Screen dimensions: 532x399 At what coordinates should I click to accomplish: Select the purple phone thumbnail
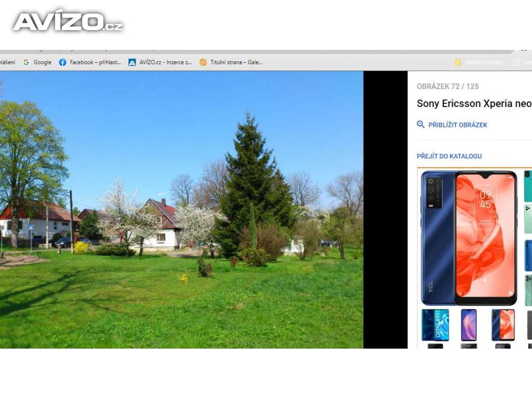pyautogui.click(x=469, y=325)
